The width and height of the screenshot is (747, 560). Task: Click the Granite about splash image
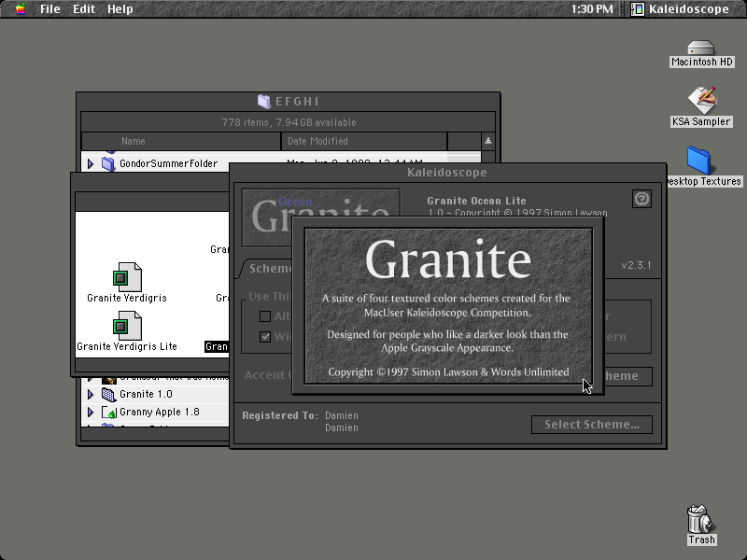point(448,306)
